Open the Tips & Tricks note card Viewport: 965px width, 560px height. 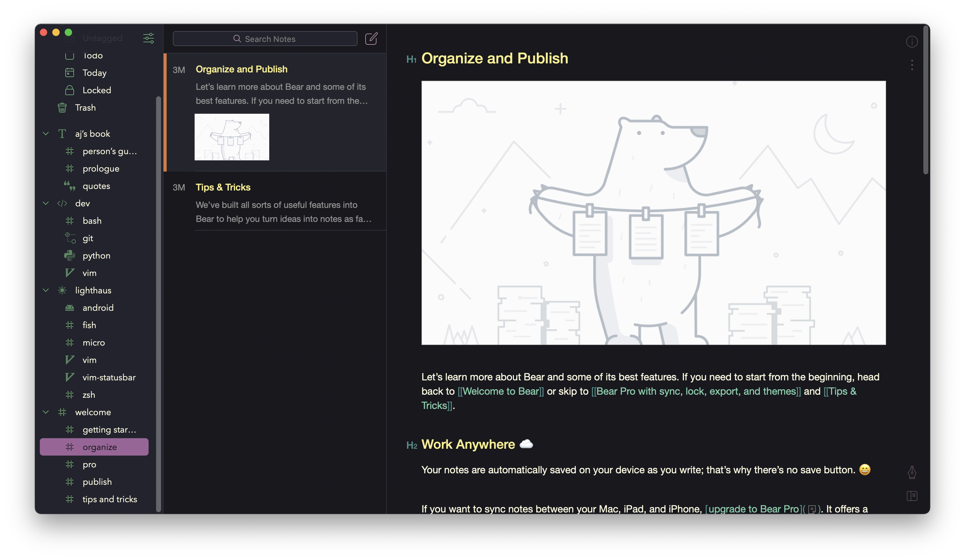(x=275, y=201)
